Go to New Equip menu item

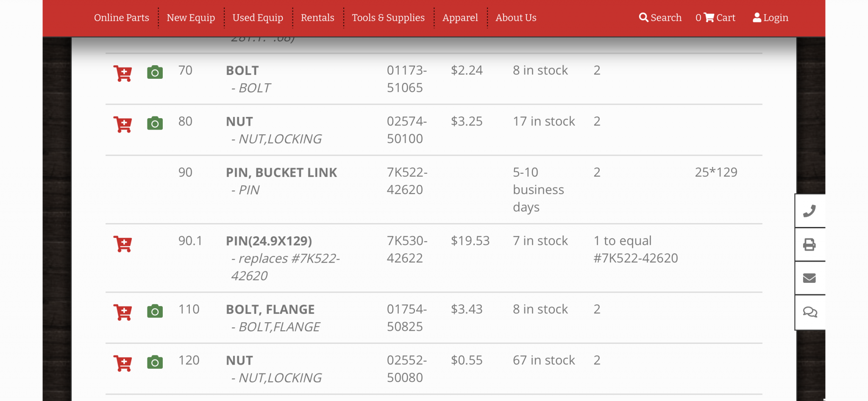[191, 18]
